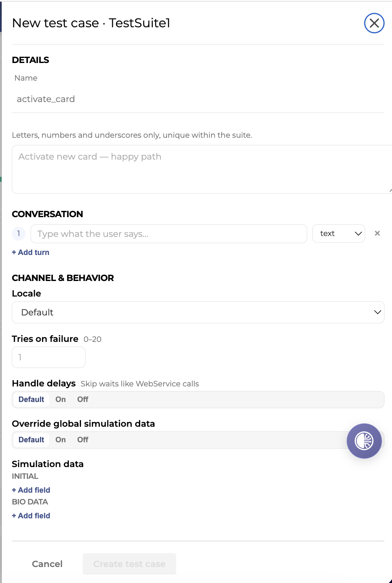Click the CHANNEL & BEHAVIOR heading
The image size is (392, 583).
63,278
